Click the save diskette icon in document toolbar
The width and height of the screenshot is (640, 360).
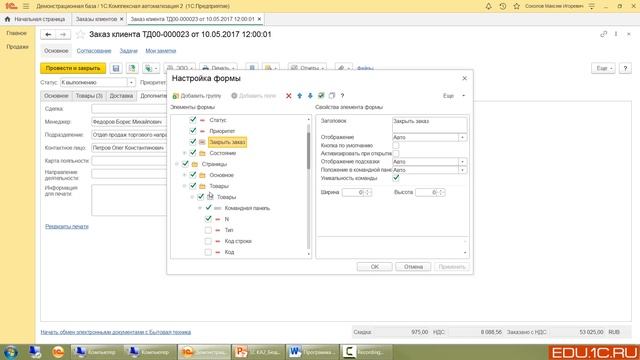(116, 68)
